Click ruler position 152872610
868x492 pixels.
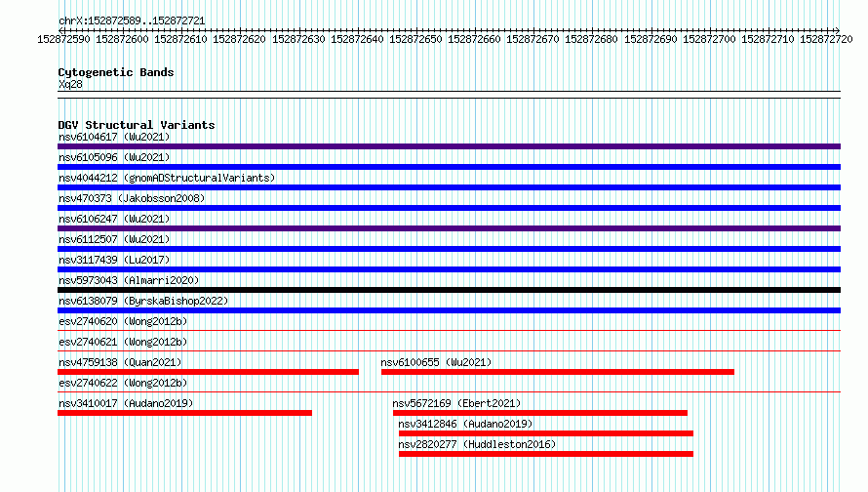coord(180,39)
